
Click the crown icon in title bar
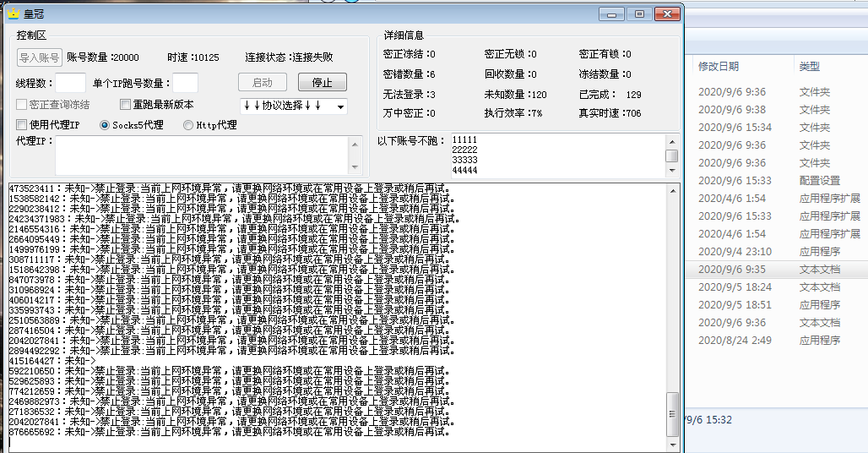click(x=13, y=14)
